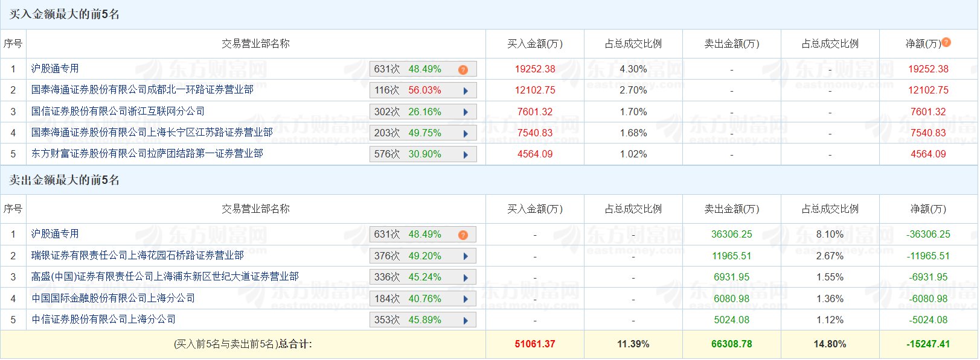The width and height of the screenshot is (980, 360).
Task: Expand arrow for 国泰海通 上海长宁区江苏路 row
Action: [466, 133]
